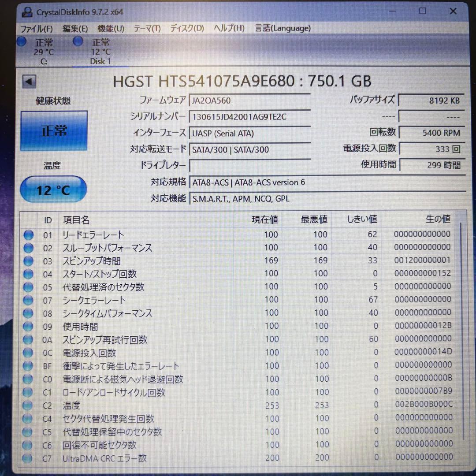The height and width of the screenshot is (476, 476).
Task: Click the status dot next to スピンアップ時間
Action: click(x=27, y=261)
